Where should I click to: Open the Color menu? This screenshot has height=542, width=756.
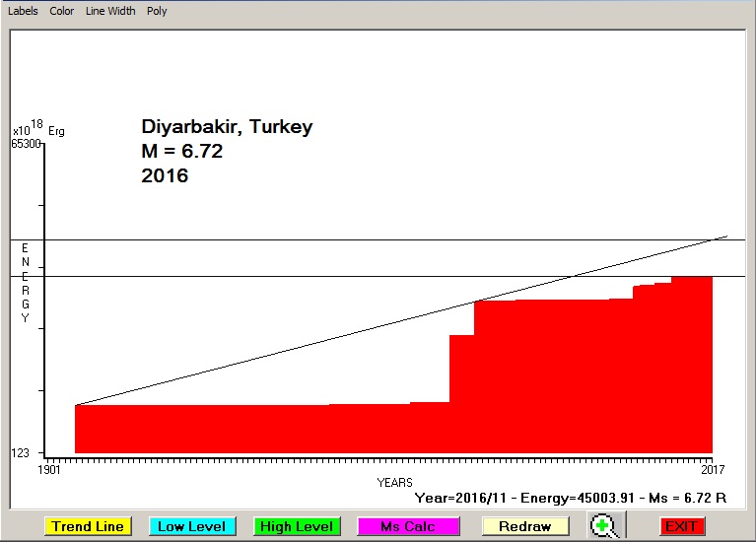(x=62, y=11)
